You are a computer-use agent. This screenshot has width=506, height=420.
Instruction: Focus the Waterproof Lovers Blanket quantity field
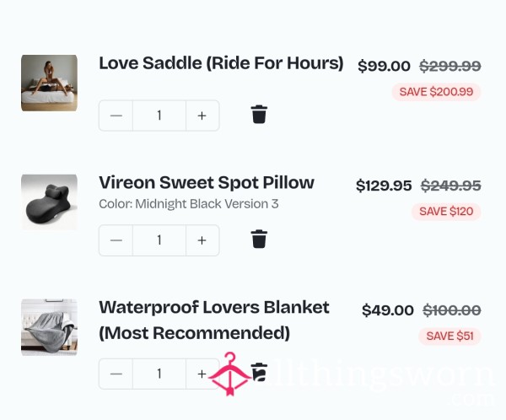click(159, 374)
